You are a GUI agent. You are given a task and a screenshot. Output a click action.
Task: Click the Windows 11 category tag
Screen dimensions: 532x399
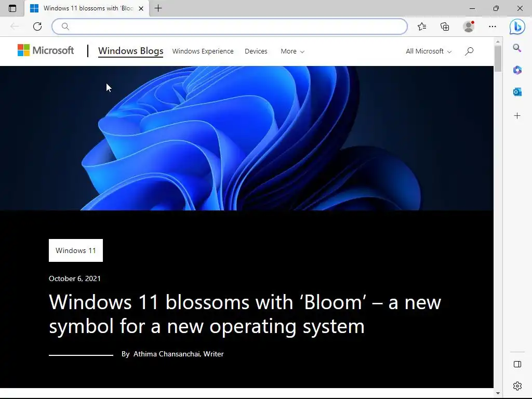[76, 250]
